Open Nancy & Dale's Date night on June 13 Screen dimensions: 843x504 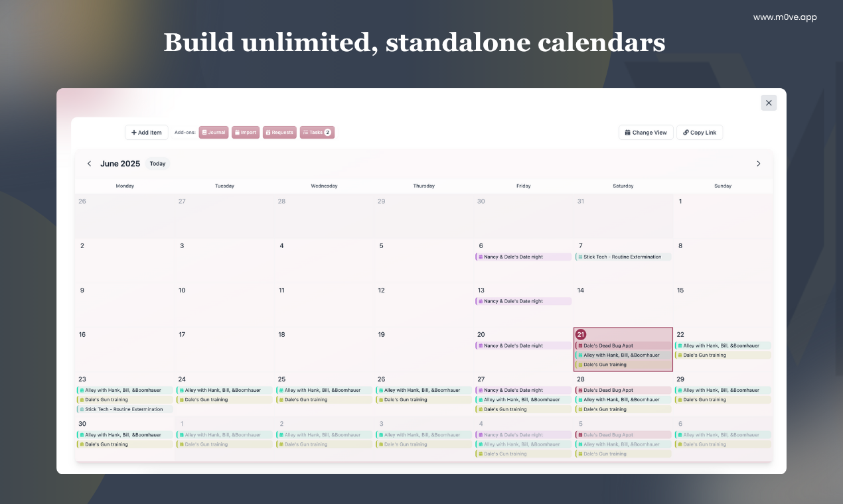(x=523, y=301)
